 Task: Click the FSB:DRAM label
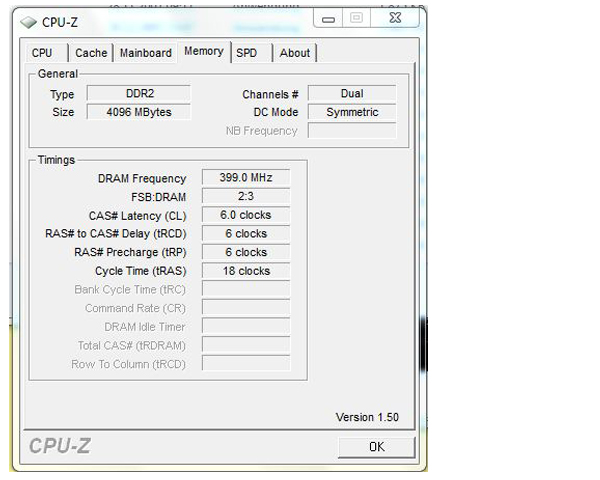pos(158,197)
